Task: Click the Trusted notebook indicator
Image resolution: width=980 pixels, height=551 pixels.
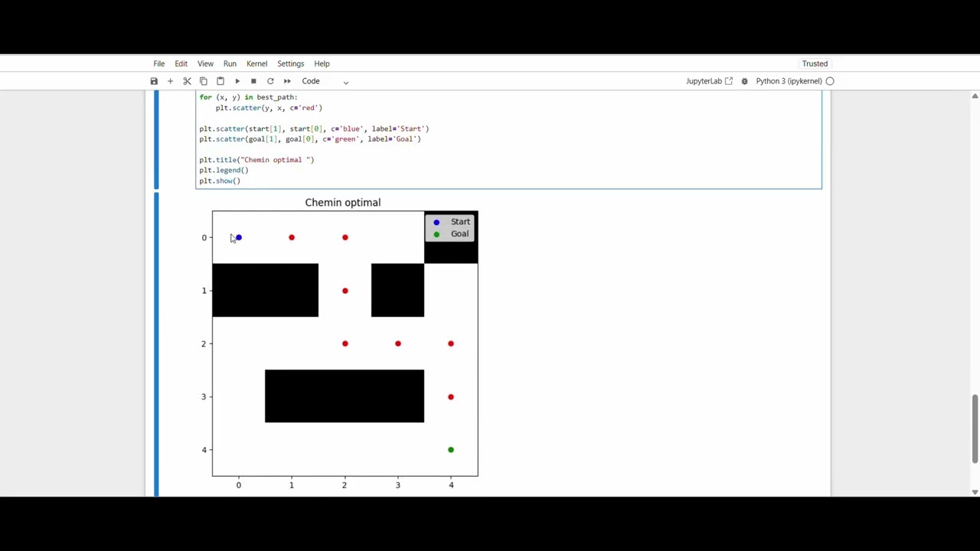Action: [815, 64]
